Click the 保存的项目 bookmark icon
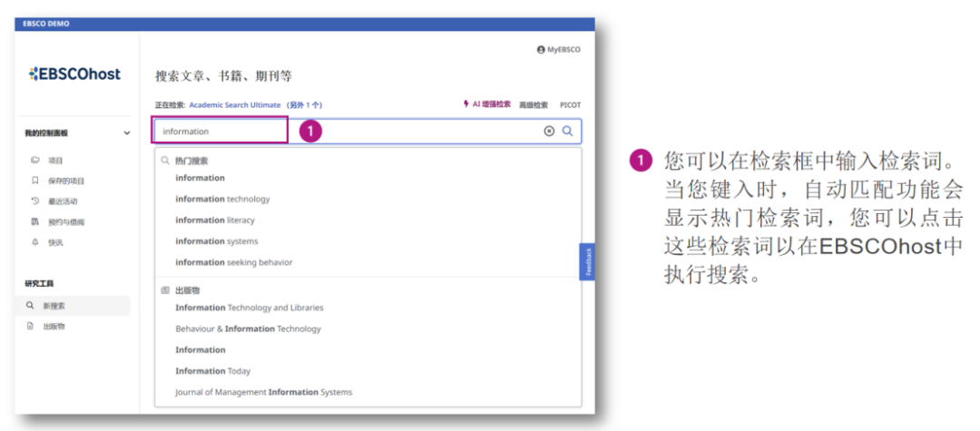Screen dimensions: 980x431 click(35, 181)
